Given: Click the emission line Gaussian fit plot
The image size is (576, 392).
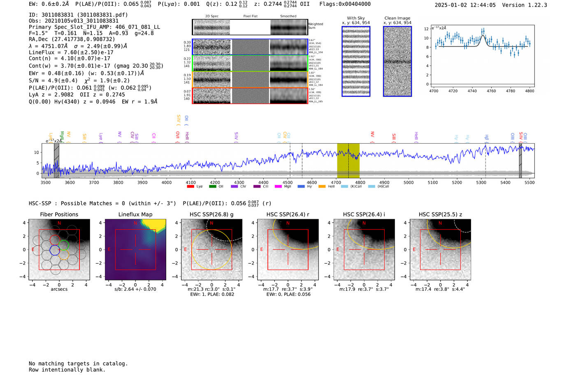Looking at the screenshot, I should pyautogui.click(x=482, y=57).
